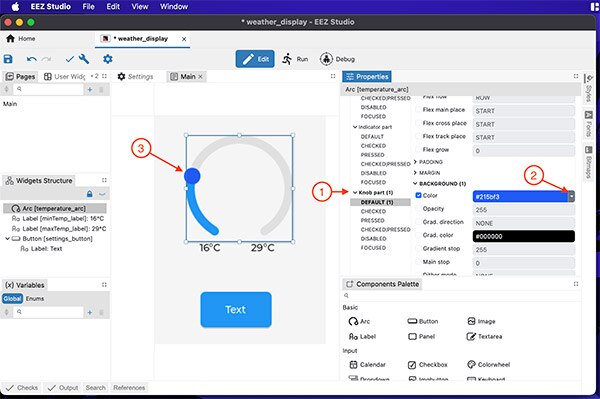Viewport: 600px width, 399px height.
Task: Maximize the Widgets Structure panel
Action: coord(104,180)
